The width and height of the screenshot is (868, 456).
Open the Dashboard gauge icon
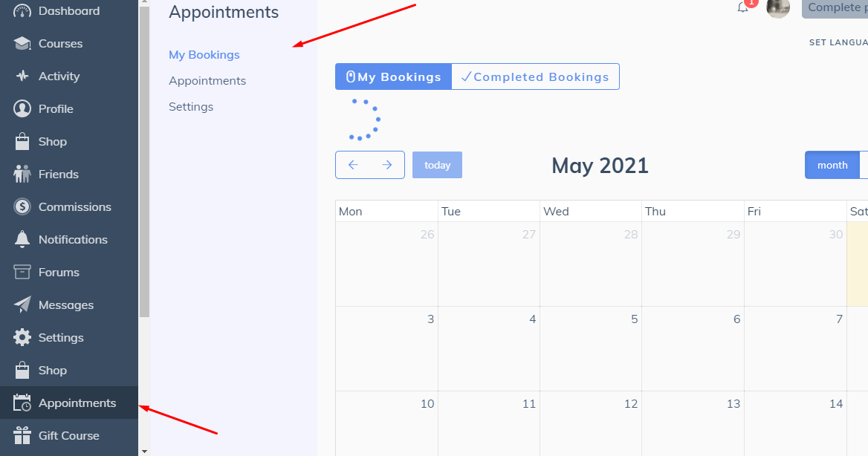(x=22, y=11)
